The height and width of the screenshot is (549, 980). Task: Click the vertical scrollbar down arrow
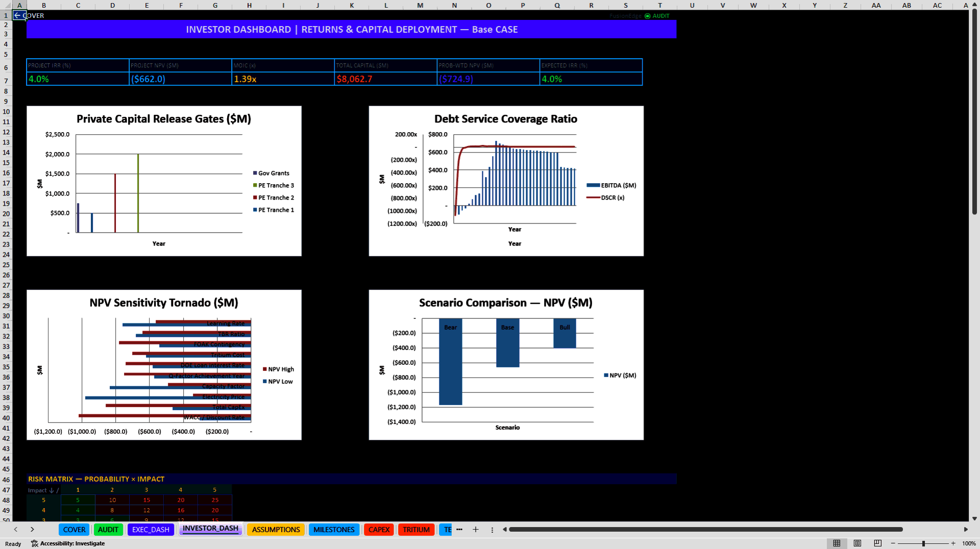click(974, 518)
